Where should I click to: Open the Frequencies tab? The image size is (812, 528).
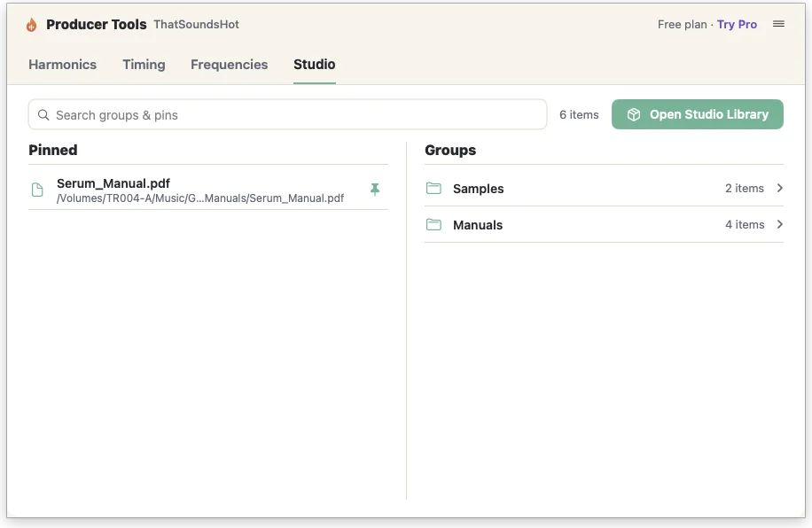[230, 65]
